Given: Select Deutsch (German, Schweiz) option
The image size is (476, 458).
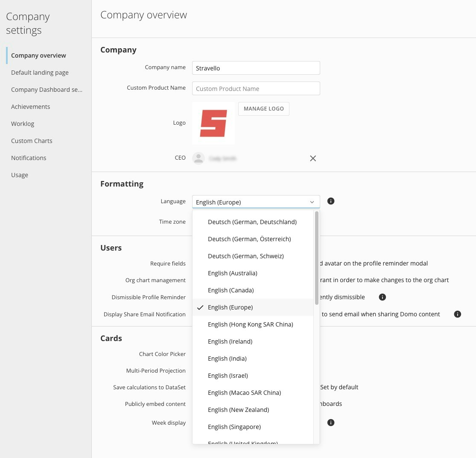Looking at the screenshot, I should coord(253,256).
